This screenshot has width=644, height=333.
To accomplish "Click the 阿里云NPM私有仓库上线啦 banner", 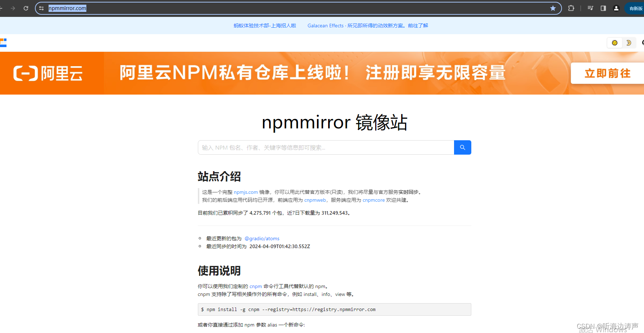I will (x=312, y=73).
